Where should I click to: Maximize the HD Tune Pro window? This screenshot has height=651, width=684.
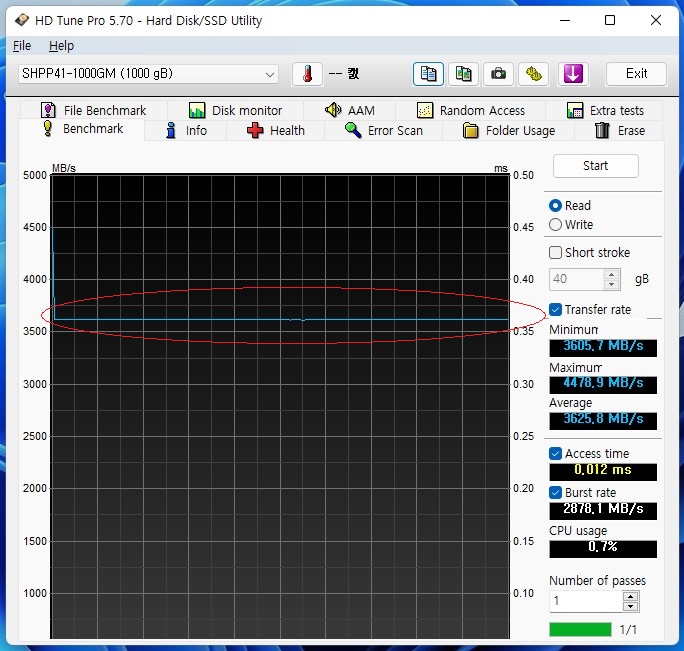pos(610,20)
